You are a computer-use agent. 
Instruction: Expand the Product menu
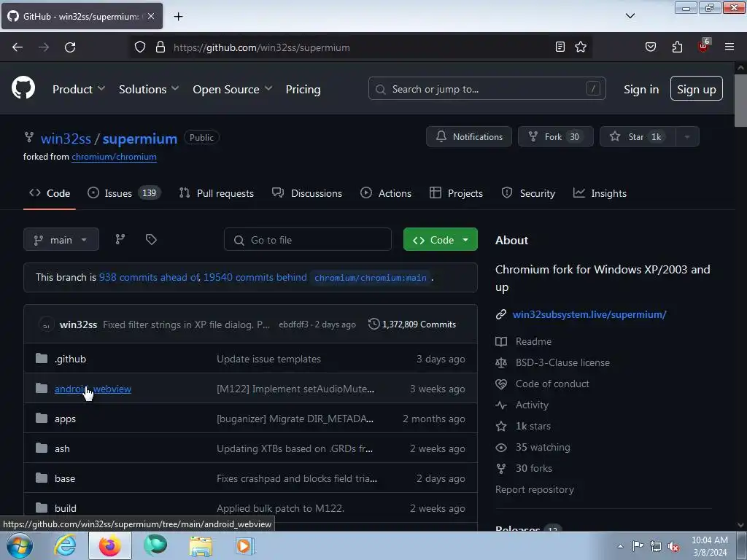tap(79, 89)
